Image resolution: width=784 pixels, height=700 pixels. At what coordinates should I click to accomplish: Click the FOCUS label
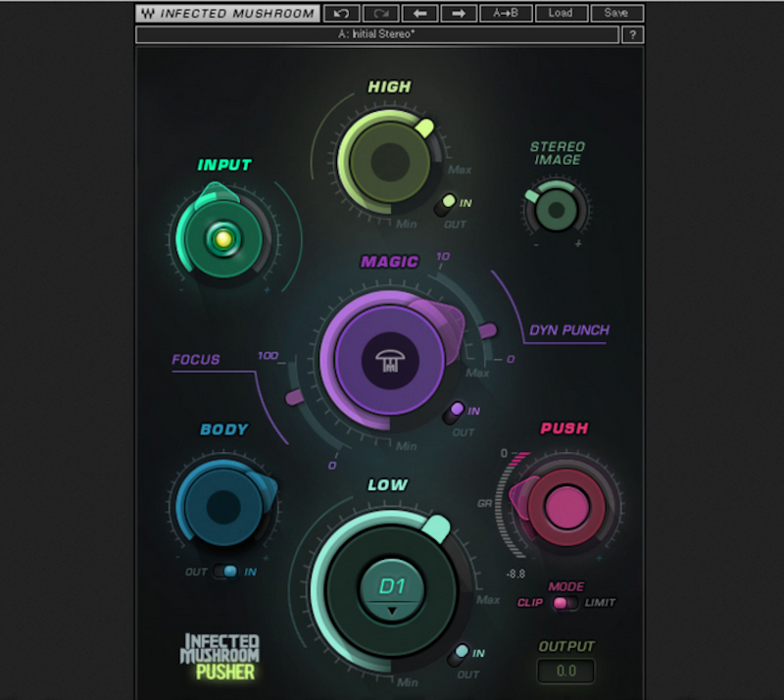click(x=195, y=360)
